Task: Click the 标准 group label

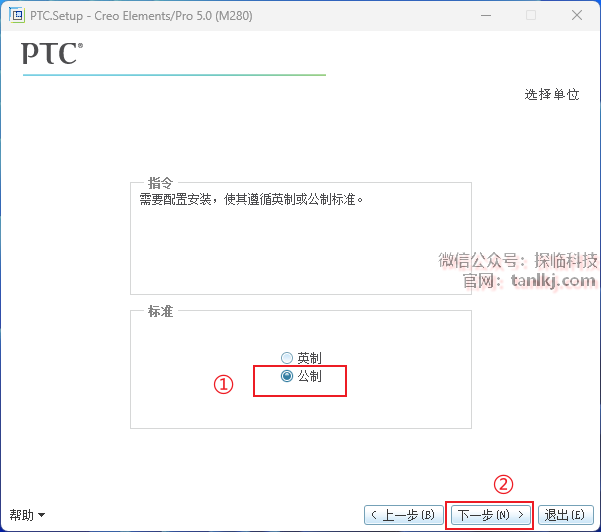Action: pos(161,311)
